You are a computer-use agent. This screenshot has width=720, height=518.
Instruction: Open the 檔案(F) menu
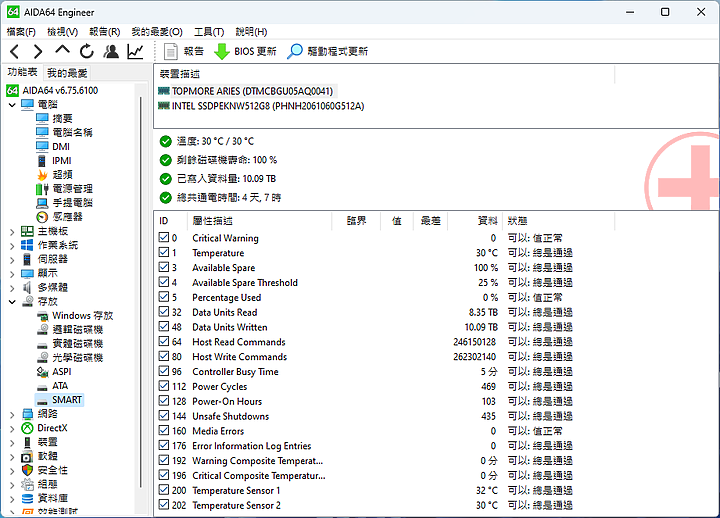tap(21, 32)
